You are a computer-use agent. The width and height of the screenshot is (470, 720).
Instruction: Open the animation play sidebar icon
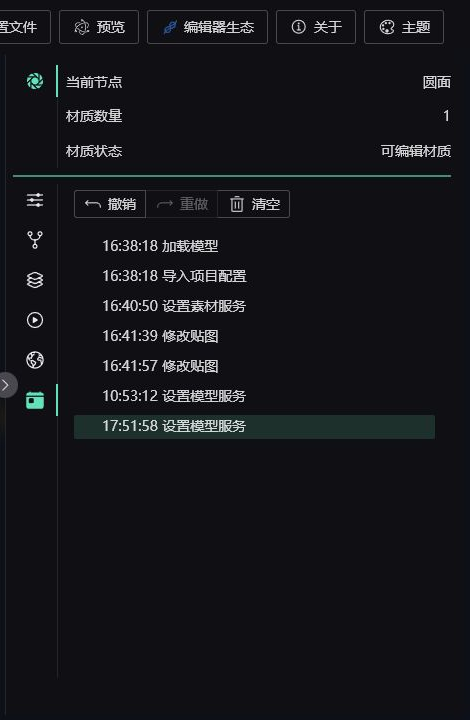click(35, 320)
